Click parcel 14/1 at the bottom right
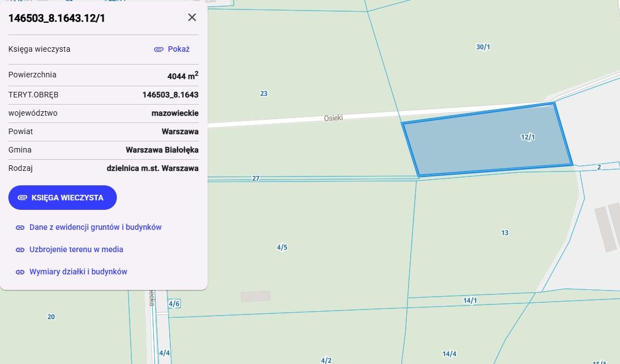 click(470, 300)
